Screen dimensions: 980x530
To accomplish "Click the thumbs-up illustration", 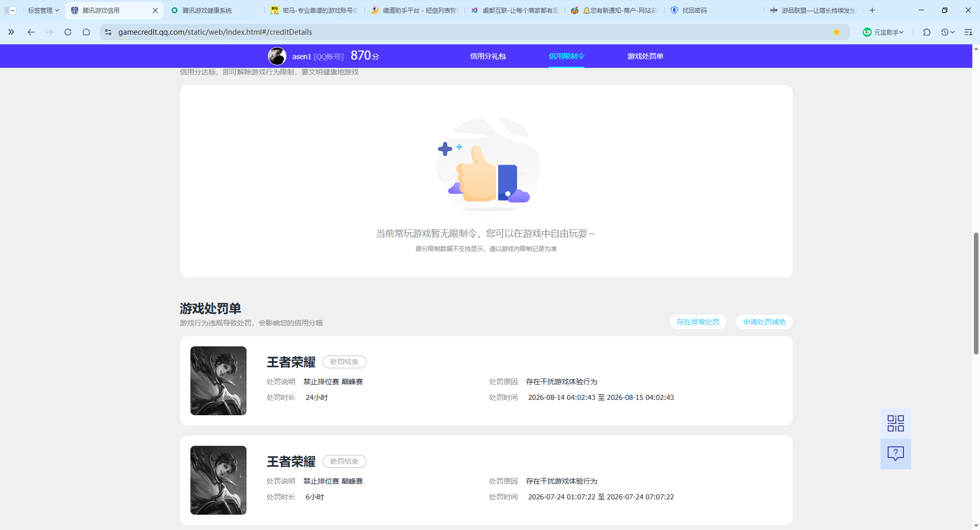I will 487,165.
